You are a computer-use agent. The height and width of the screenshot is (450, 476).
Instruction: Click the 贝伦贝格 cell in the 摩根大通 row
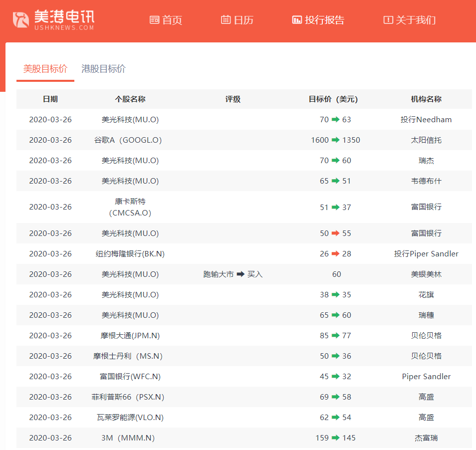pos(426,336)
